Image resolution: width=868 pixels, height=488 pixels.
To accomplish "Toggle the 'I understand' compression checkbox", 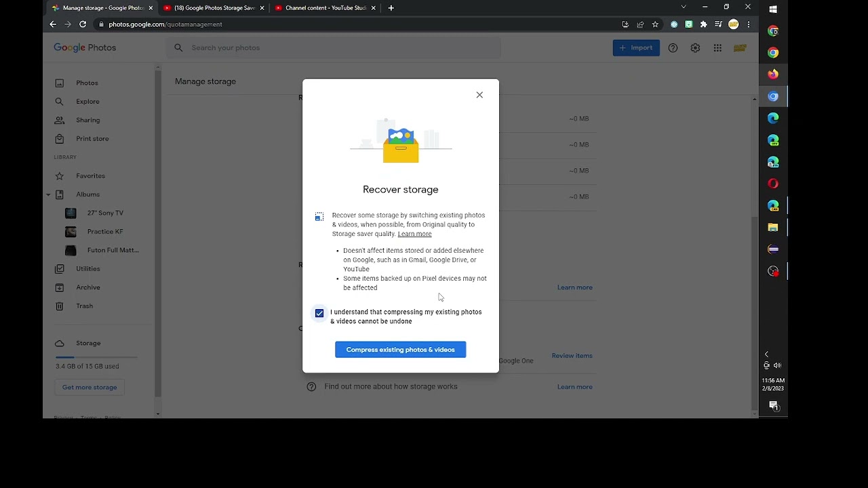I will (319, 313).
